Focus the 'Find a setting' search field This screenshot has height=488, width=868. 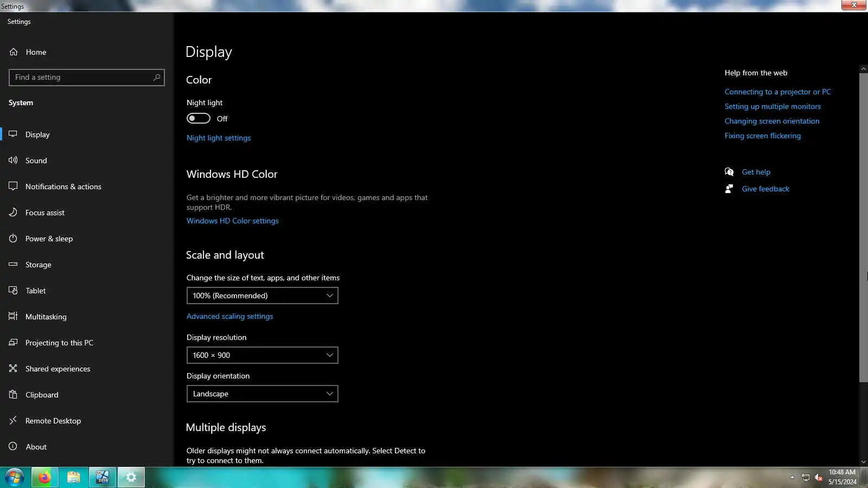[87, 78]
